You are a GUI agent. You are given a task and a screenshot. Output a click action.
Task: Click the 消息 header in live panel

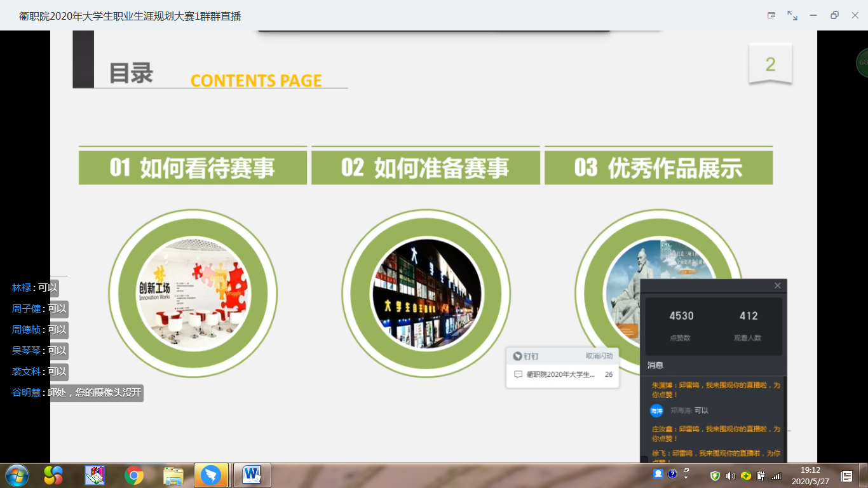(x=655, y=365)
